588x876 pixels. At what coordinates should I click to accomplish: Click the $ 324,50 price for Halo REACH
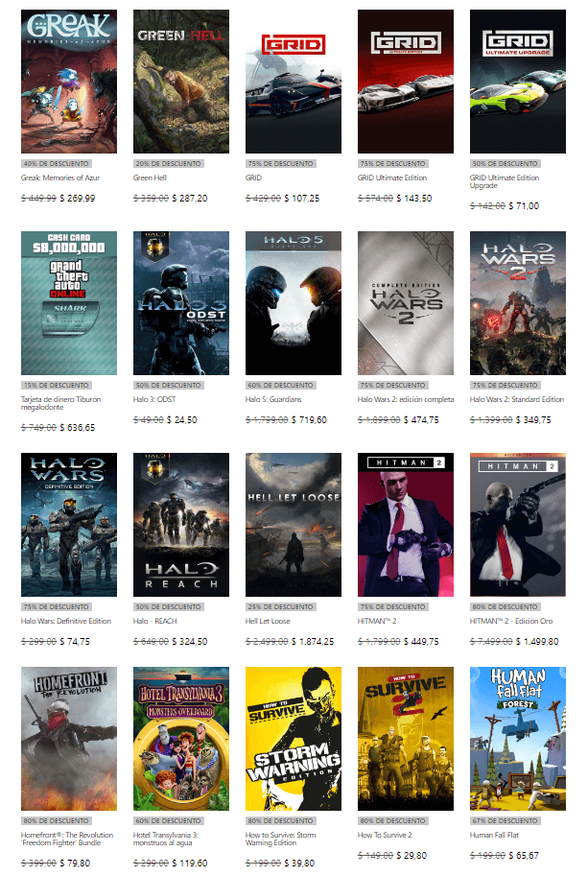tap(192, 641)
